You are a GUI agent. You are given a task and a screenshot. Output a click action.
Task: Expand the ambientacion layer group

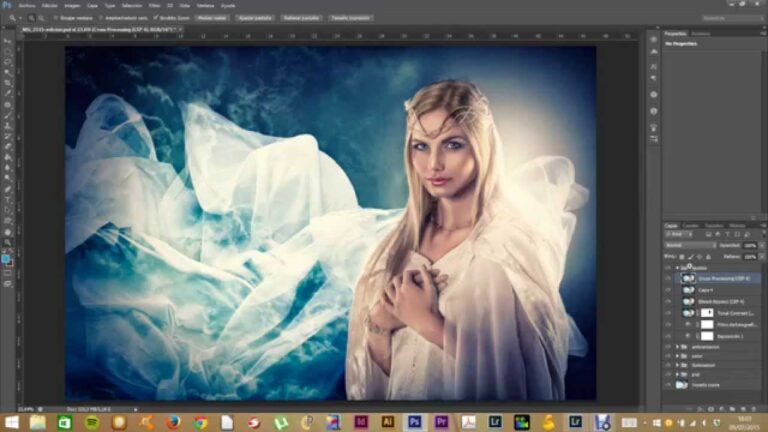(x=677, y=347)
